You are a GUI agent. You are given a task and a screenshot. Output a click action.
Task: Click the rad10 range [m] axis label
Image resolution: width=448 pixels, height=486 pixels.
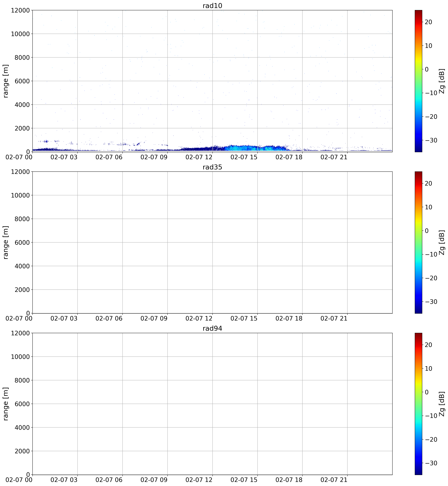[x=6, y=81]
